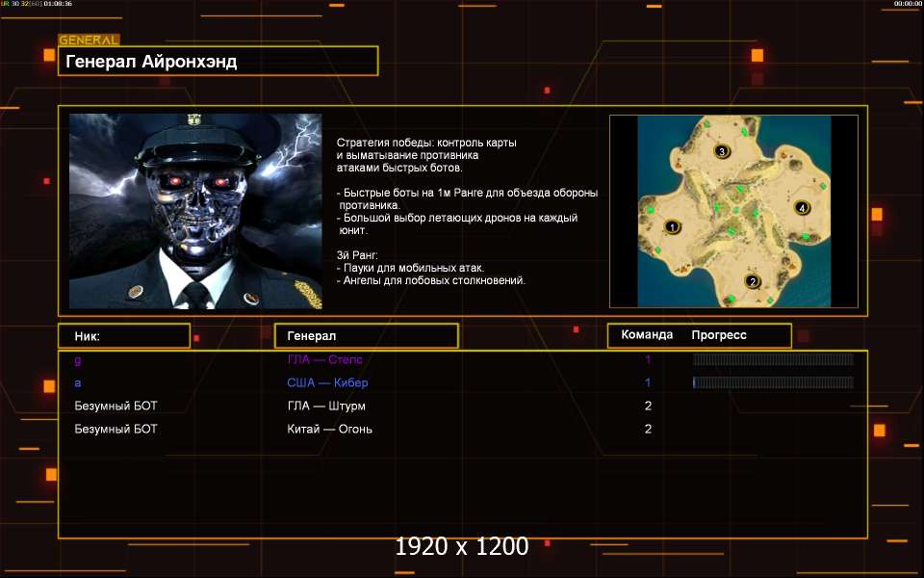Select the Генерал column header
Screen dimensions: 924x578
pos(367,336)
